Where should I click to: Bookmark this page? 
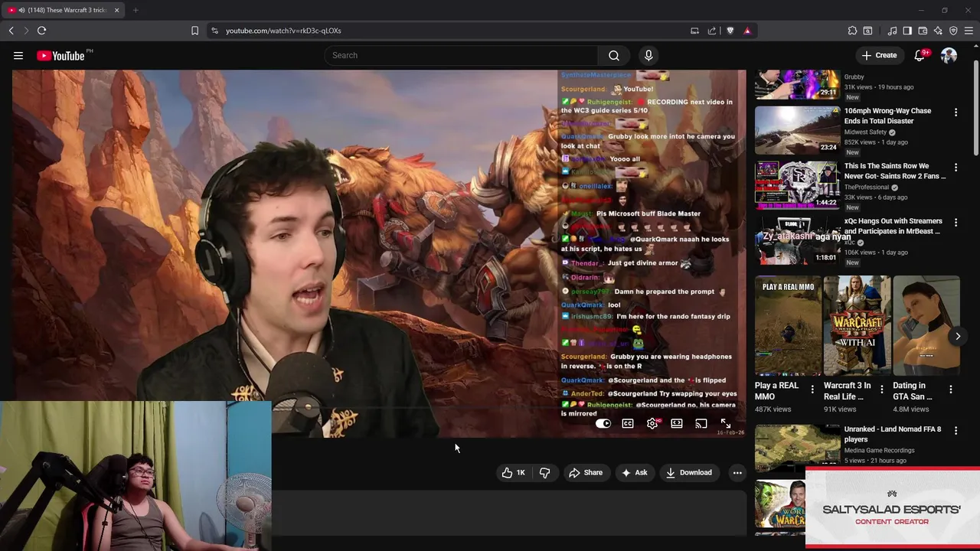click(x=194, y=31)
